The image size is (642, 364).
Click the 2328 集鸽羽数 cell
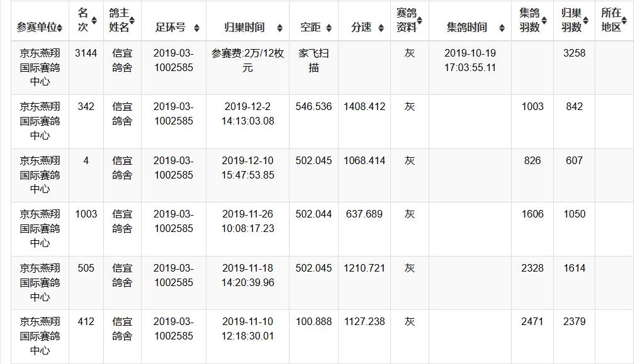coord(532,268)
